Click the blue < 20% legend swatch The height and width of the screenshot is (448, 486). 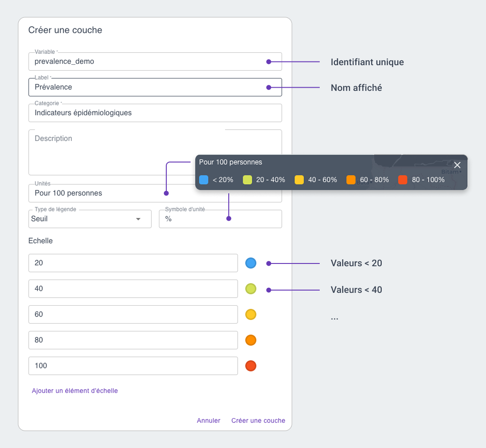203,179
